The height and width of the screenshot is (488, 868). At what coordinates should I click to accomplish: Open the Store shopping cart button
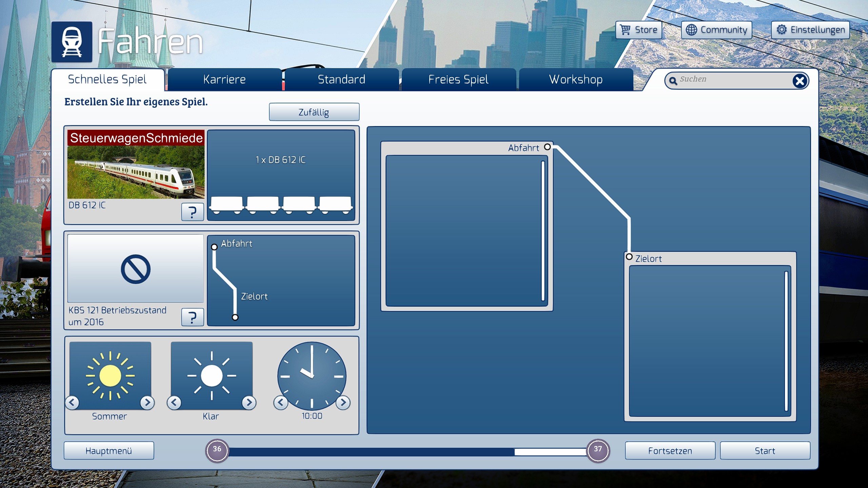pos(638,30)
